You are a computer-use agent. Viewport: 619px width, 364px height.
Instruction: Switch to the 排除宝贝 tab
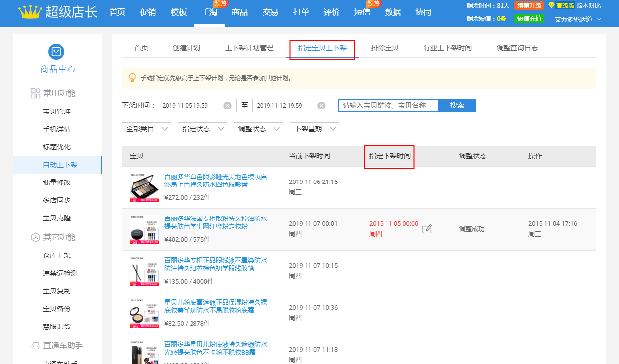coord(385,48)
